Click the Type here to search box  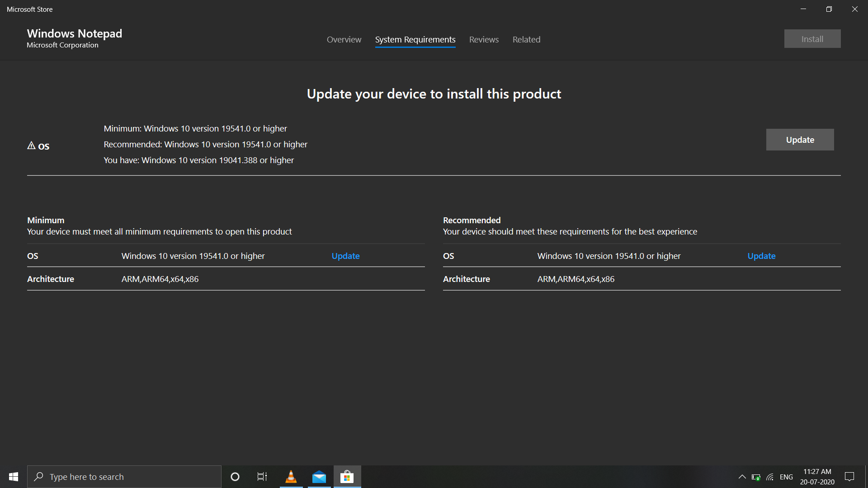124,477
